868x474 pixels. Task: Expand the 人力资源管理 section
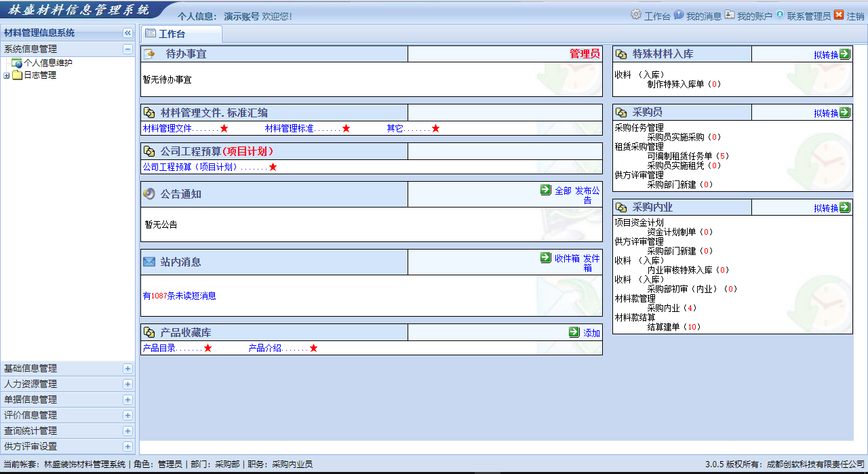[127, 384]
